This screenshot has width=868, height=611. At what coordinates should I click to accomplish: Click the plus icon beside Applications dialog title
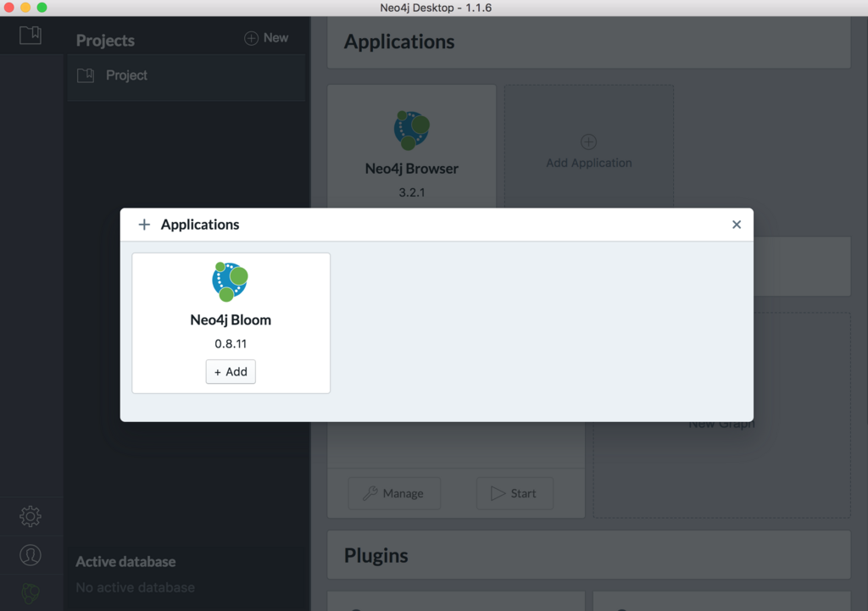(x=144, y=224)
